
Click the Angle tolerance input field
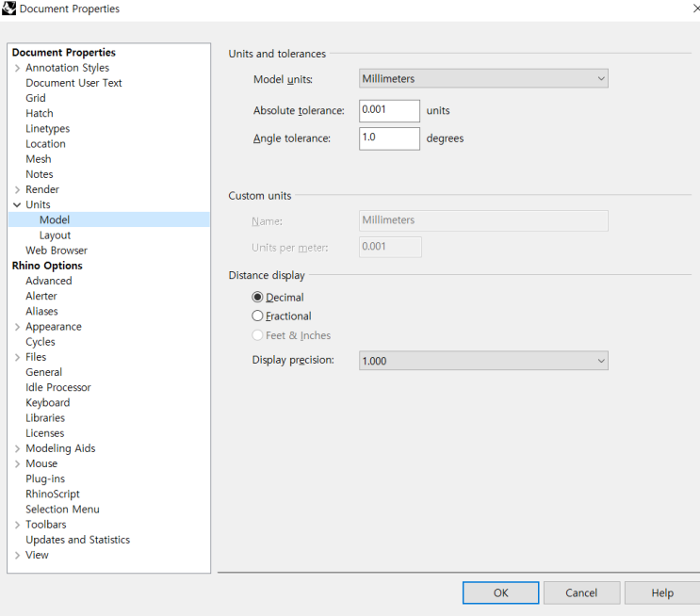coord(389,138)
